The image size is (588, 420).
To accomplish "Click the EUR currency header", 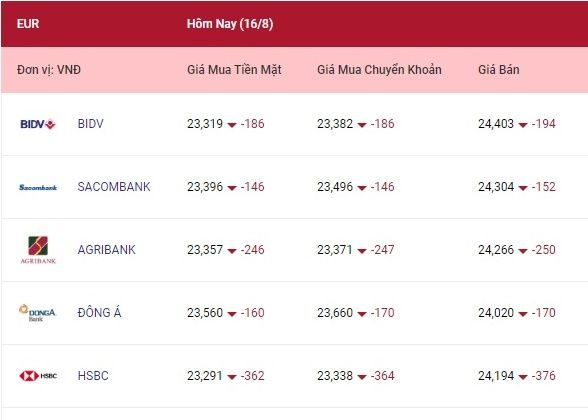I will coord(28,24).
